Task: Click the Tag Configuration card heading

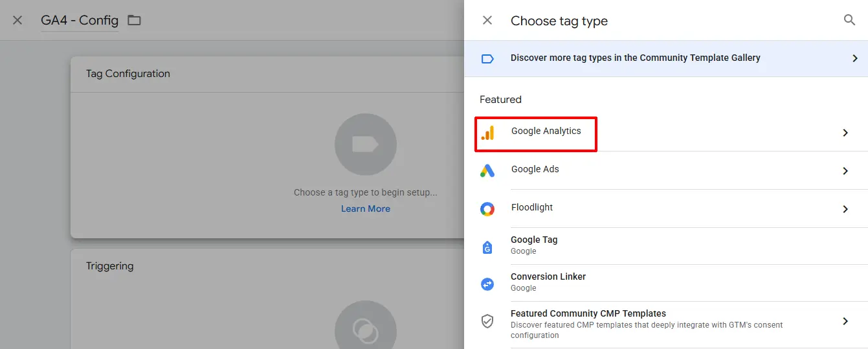Action: pos(128,74)
